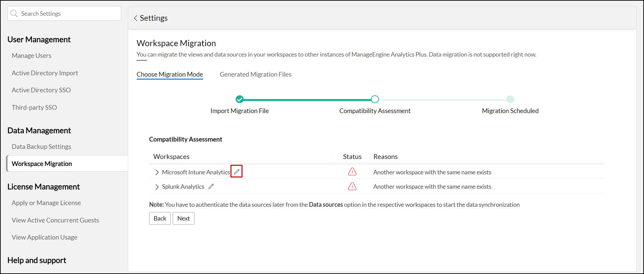Screen dimensions: 644x274
Task: Click the green checkmark step for Import Migration File
Action: (x=239, y=99)
